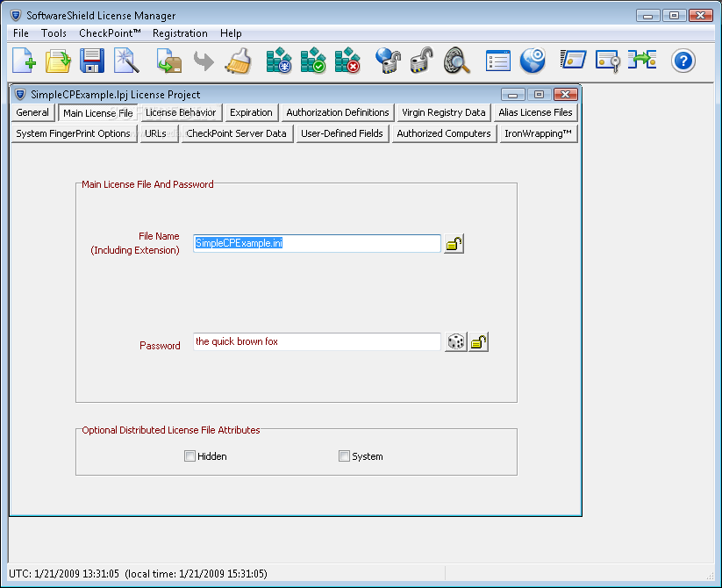The height and width of the screenshot is (588, 722).
Task: Open the File menu
Action: 21,33
